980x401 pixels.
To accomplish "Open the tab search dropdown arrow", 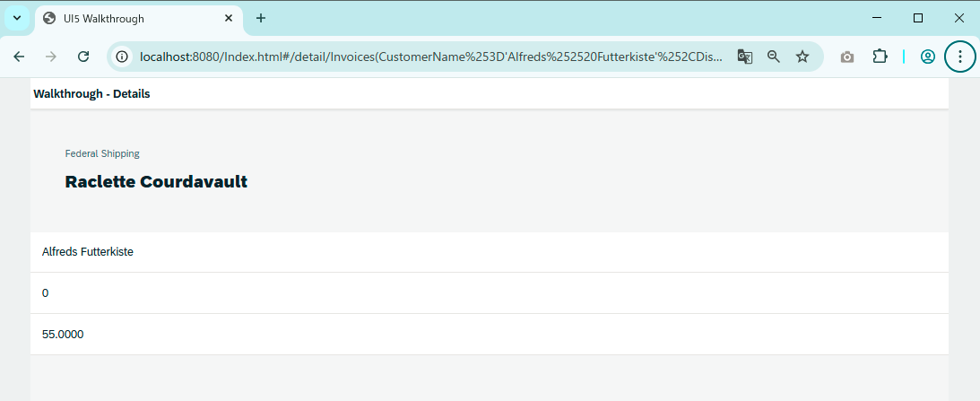I will point(17,18).
